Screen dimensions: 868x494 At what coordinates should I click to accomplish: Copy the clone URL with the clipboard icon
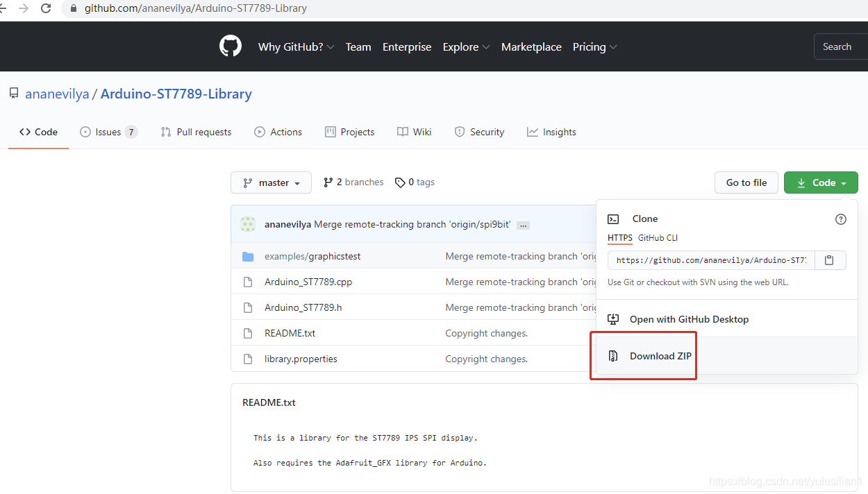click(829, 260)
